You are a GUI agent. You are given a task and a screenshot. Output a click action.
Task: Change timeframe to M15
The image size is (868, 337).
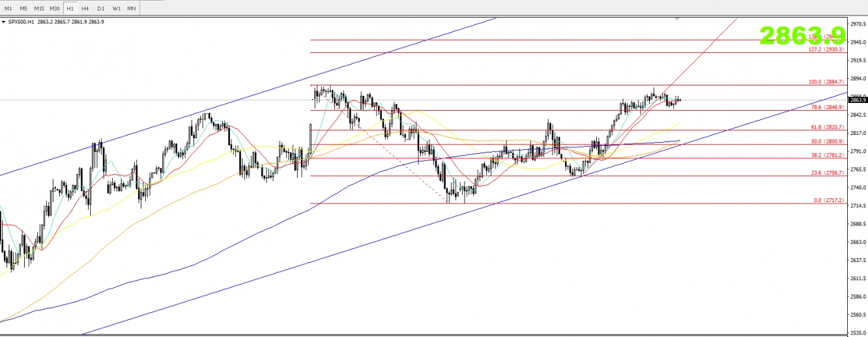coord(39,8)
